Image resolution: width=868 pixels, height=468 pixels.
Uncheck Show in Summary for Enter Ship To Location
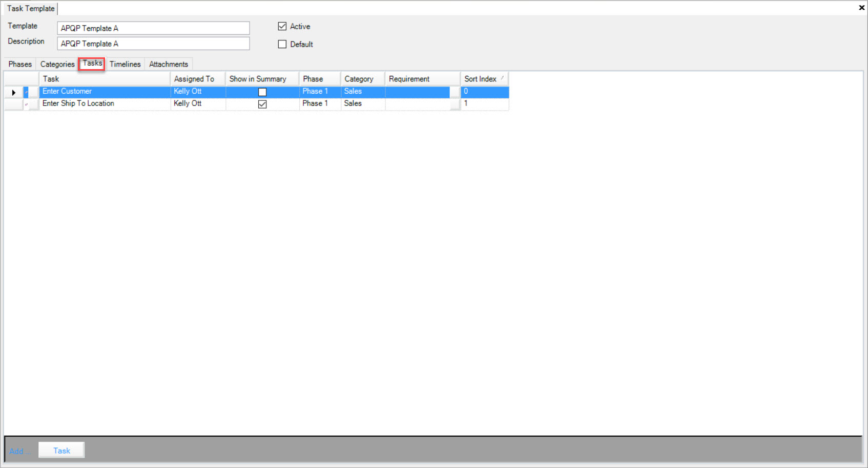pyautogui.click(x=262, y=104)
